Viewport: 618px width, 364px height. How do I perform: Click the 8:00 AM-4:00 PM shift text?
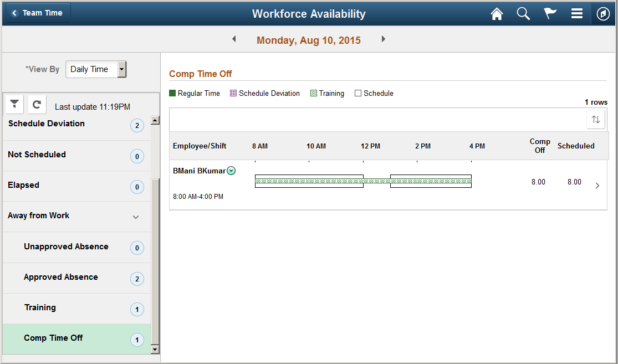pyautogui.click(x=198, y=196)
